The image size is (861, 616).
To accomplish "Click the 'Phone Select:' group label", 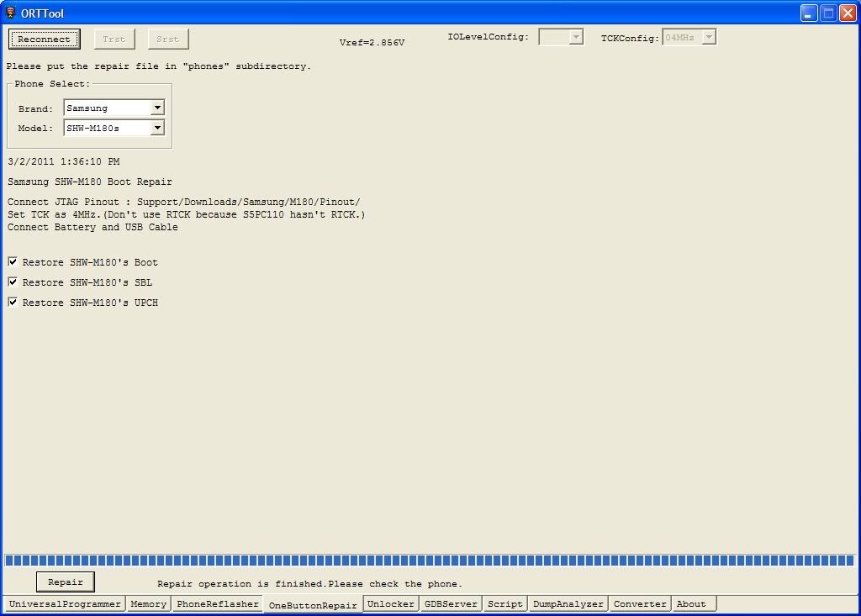I will [x=52, y=83].
